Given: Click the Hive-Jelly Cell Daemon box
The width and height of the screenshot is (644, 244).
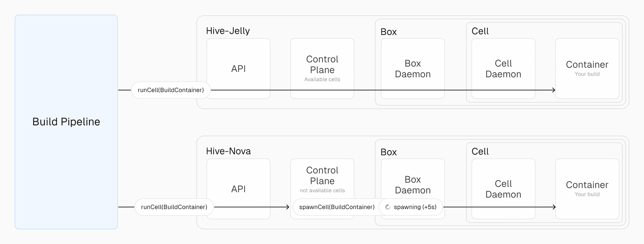Looking at the screenshot, I should click(503, 69).
